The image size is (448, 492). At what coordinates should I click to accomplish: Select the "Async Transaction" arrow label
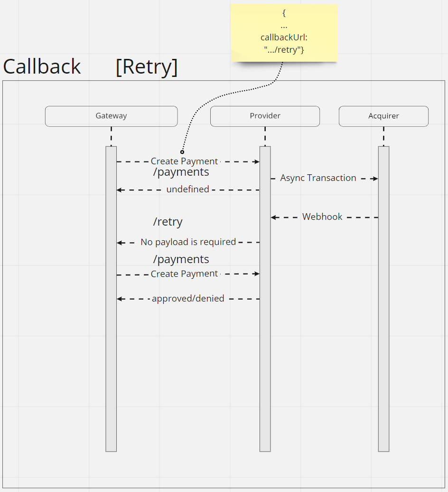(318, 178)
